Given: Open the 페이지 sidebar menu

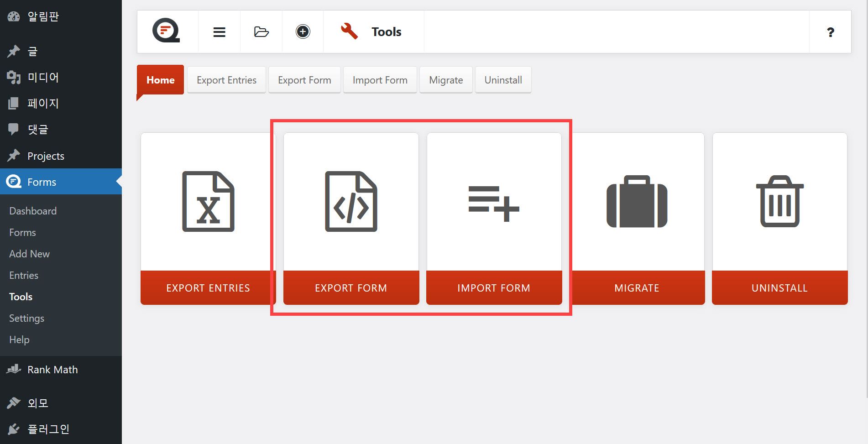Looking at the screenshot, I should [x=61, y=103].
